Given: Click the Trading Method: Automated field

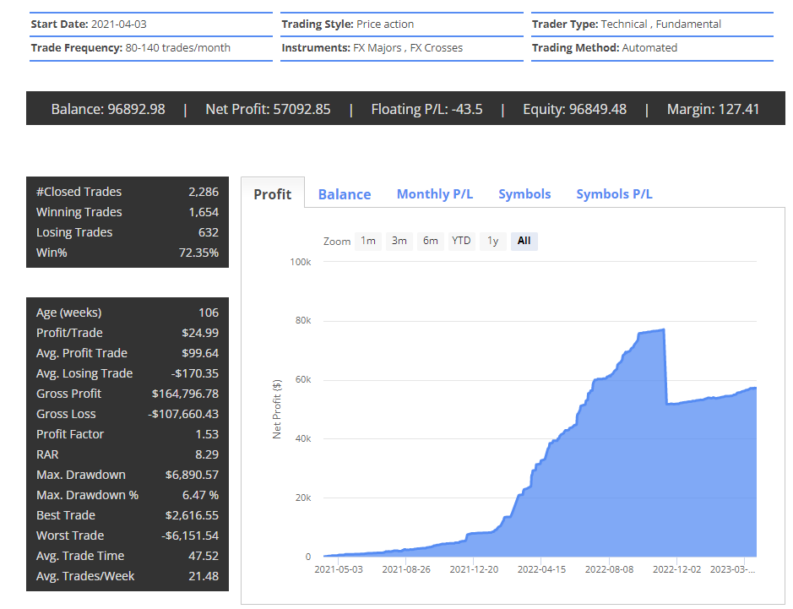Looking at the screenshot, I should pyautogui.click(x=604, y=48).
